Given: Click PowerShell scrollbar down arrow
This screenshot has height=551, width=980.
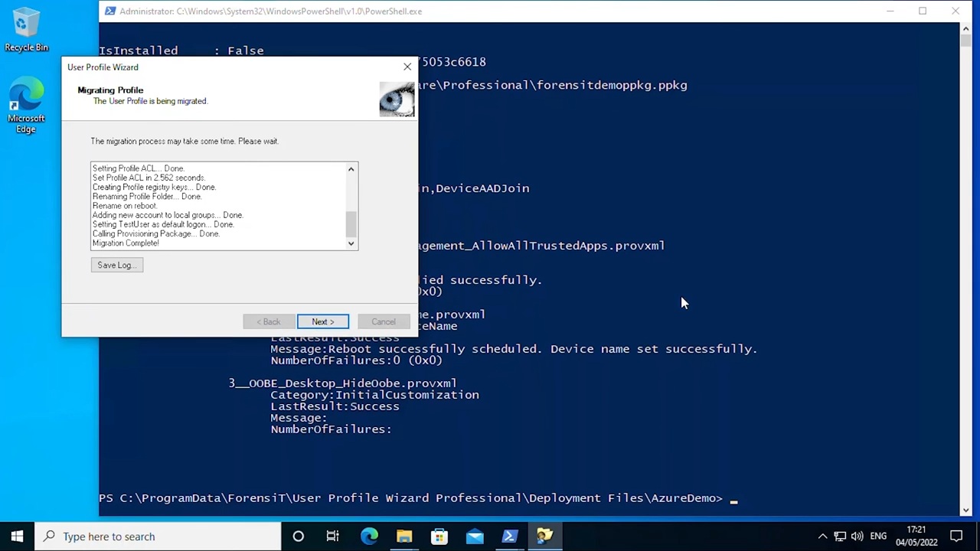Looking at the screenshot, I should [x=965, y=510].
